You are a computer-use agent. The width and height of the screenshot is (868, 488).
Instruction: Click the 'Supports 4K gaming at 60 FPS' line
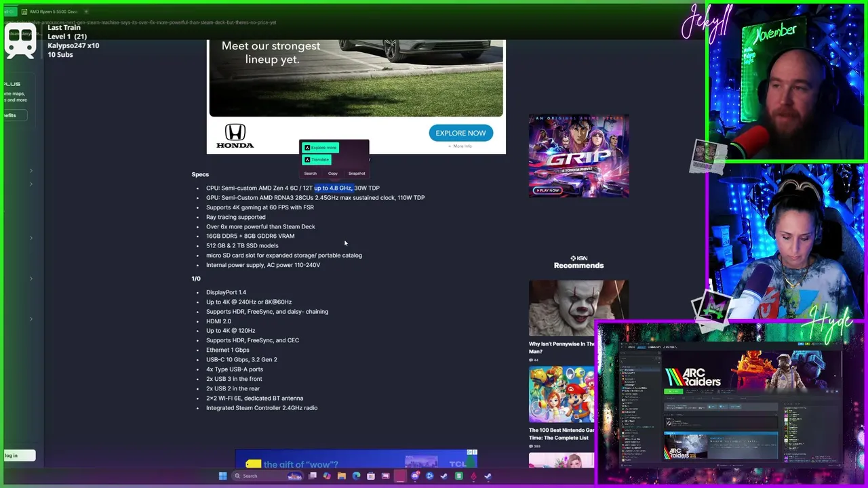pyautogui.click(x=260, y=207)
